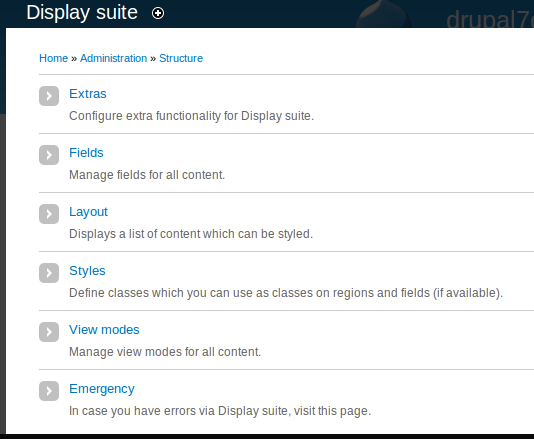Go to Structure breadcrumb

tap(181, 58)
